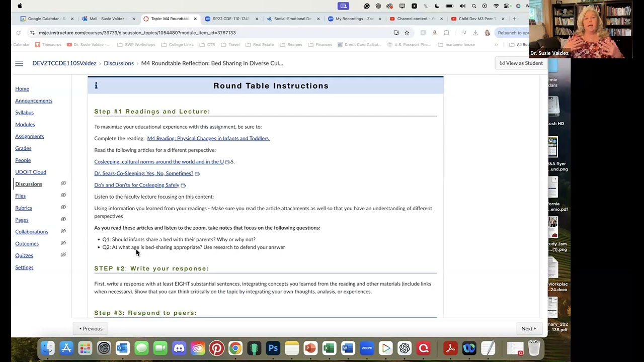The width and height of the screenshot is (644, 362).
Task: Open Adobe Acrobat from the Dock
Action: pos(450,348)
